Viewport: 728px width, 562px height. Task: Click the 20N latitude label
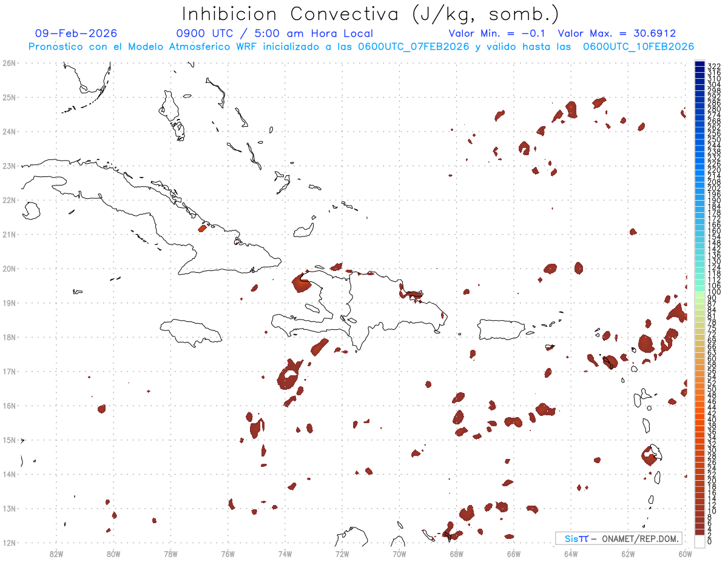pyautogui.click(x=8, y=269)
